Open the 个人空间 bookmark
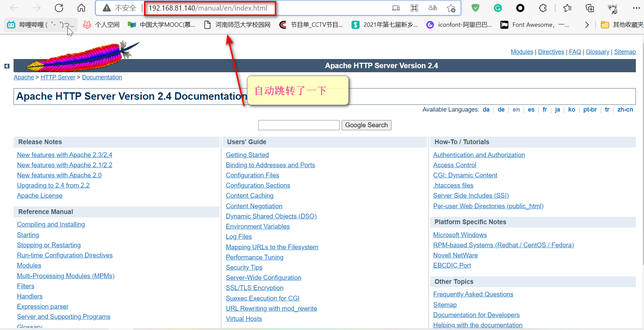The height and width of the screenshot is (330, 644). tap(101, 25)
